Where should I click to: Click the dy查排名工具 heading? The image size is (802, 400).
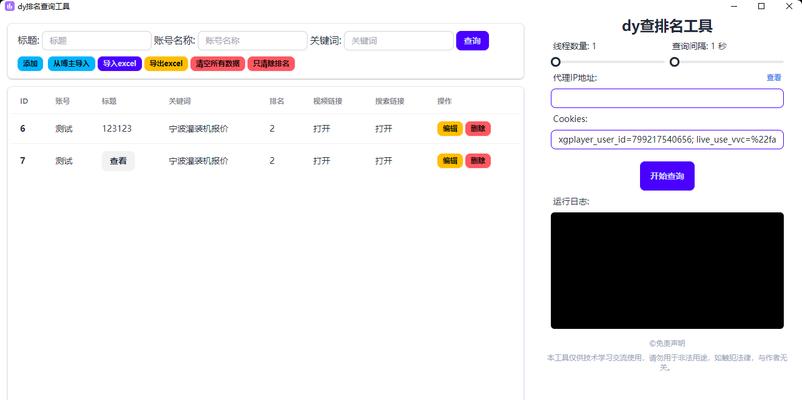pyautogui.click(x=667, y=26)
